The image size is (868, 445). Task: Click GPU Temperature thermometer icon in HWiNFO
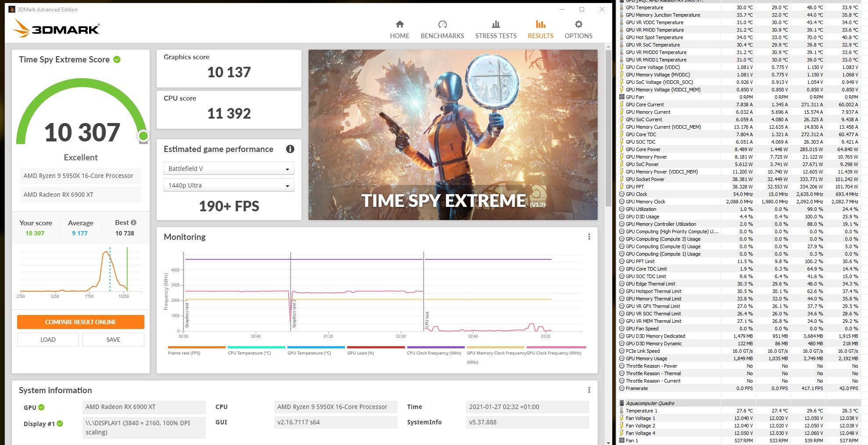coord(621,7)
